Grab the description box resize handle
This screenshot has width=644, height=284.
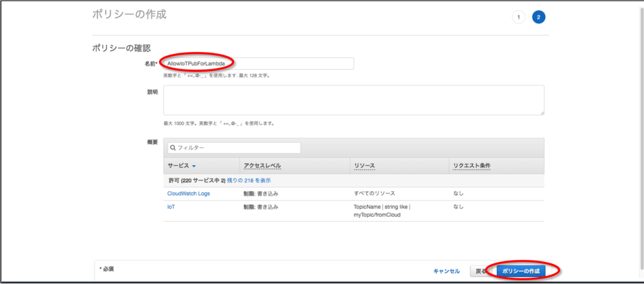coord(541,112)
